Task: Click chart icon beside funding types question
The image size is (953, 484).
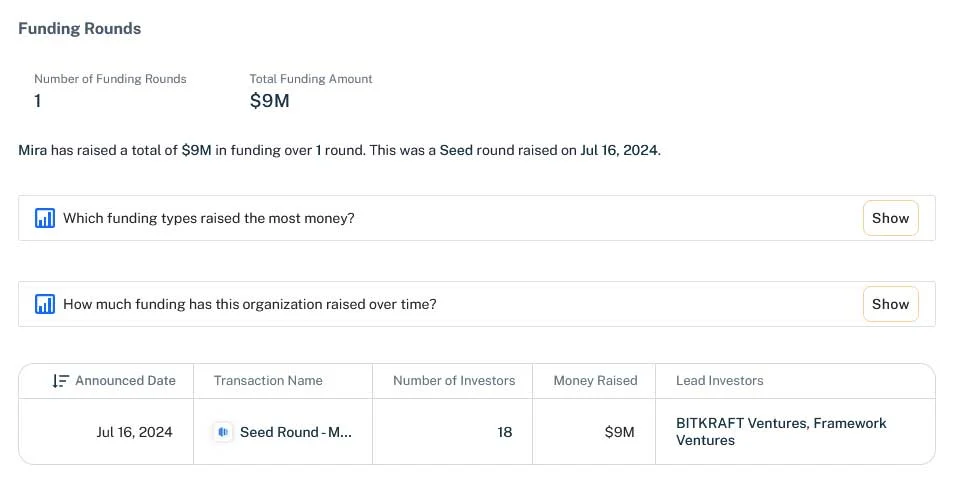Action: pyautogui.click(x=45, y=218)
